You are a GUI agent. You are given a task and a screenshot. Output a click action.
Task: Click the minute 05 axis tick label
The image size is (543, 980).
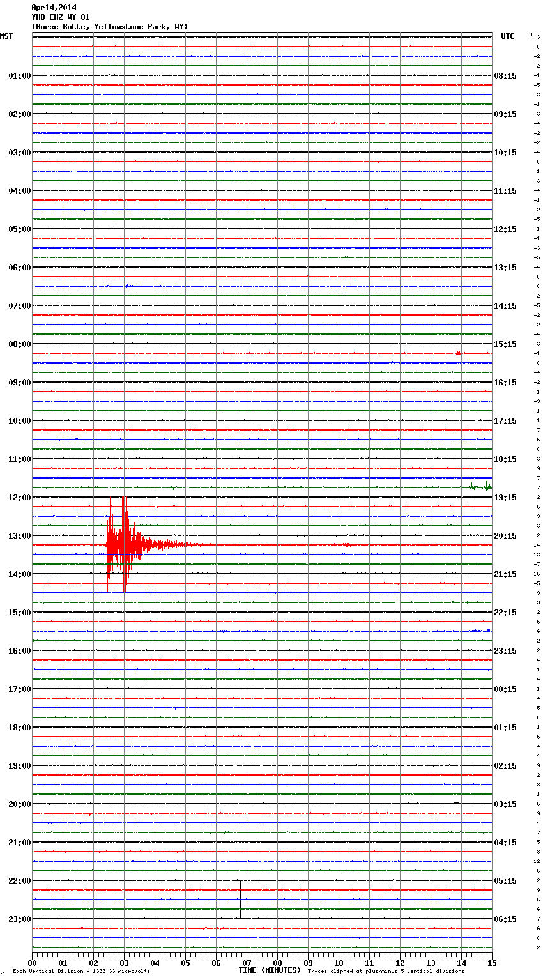(186, 963)
